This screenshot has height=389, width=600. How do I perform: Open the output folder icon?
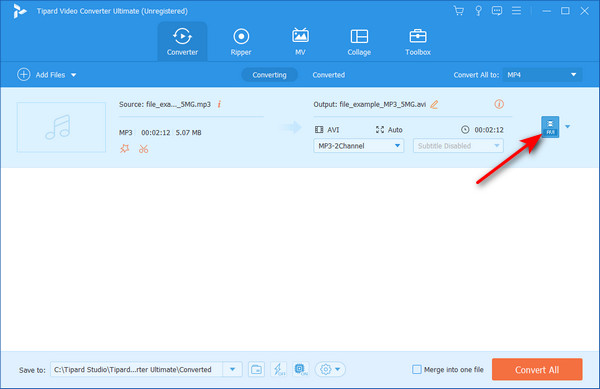click(x=256, y=369)
